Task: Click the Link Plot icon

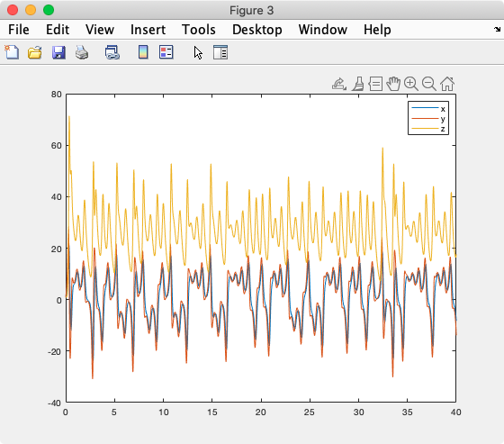Action: point(112,52)
